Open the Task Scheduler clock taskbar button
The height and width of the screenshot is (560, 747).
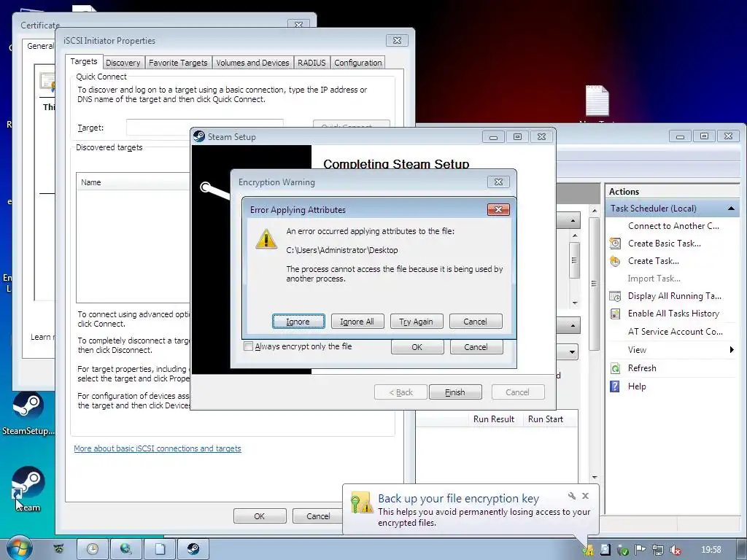93,549
